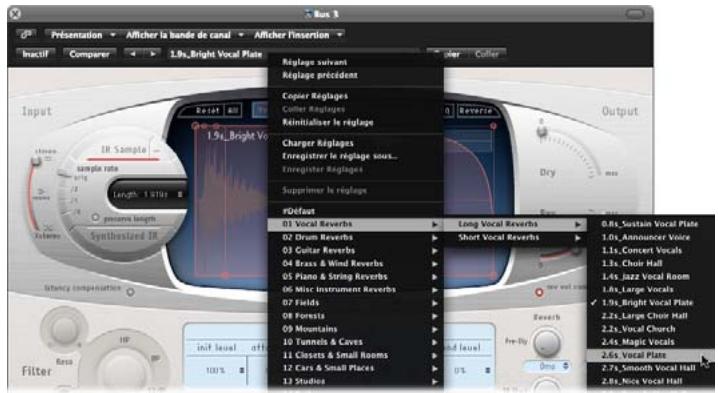Choose Réglage précédent menu entry

(x=355, y=75)
